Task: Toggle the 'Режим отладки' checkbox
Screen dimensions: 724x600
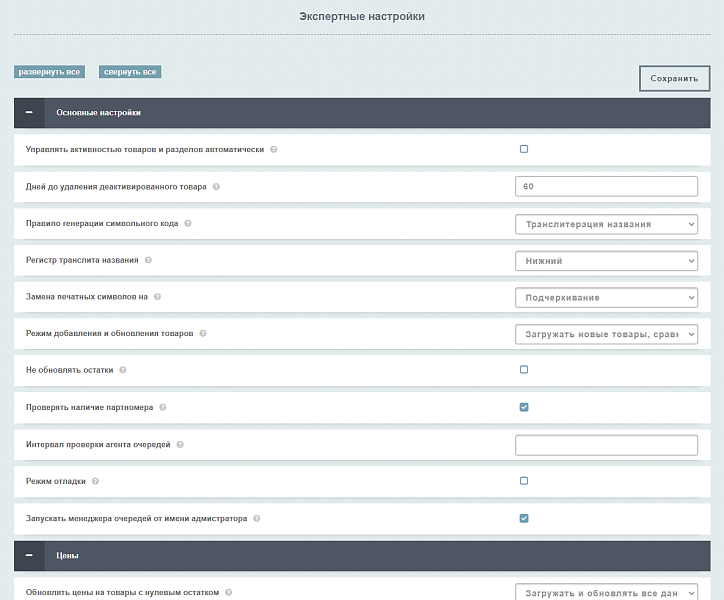Action: (524, 481)
